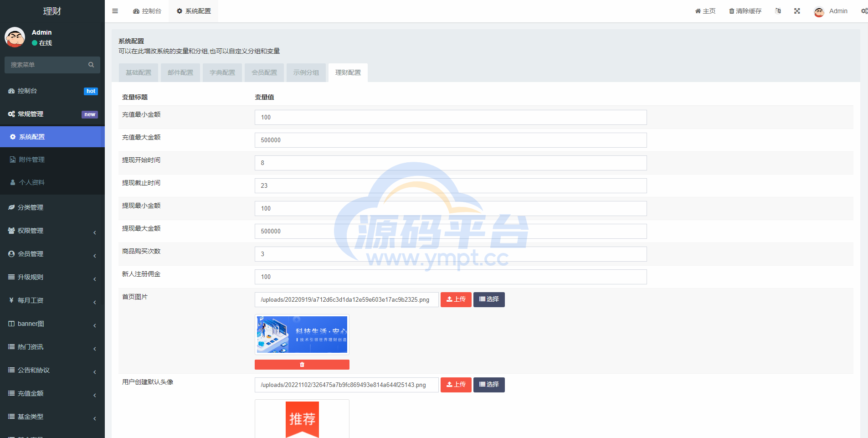Click the 理财 brand title in sidebar
The height and width of the screenshot is (438, 868).
point(52,11)
